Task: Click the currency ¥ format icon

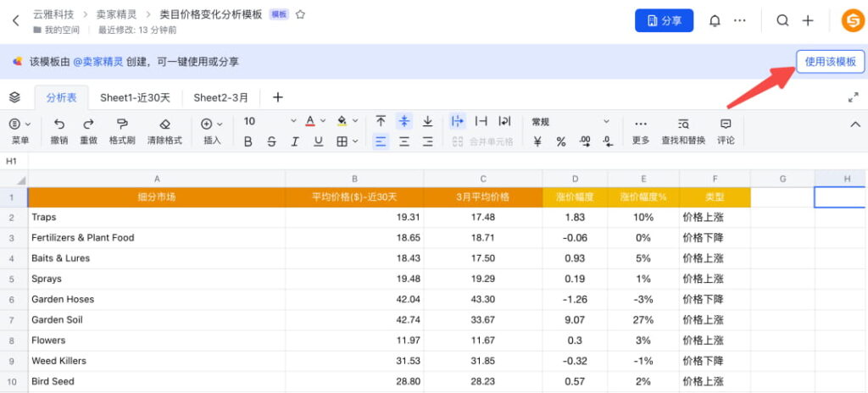Action: click(537, 141)
